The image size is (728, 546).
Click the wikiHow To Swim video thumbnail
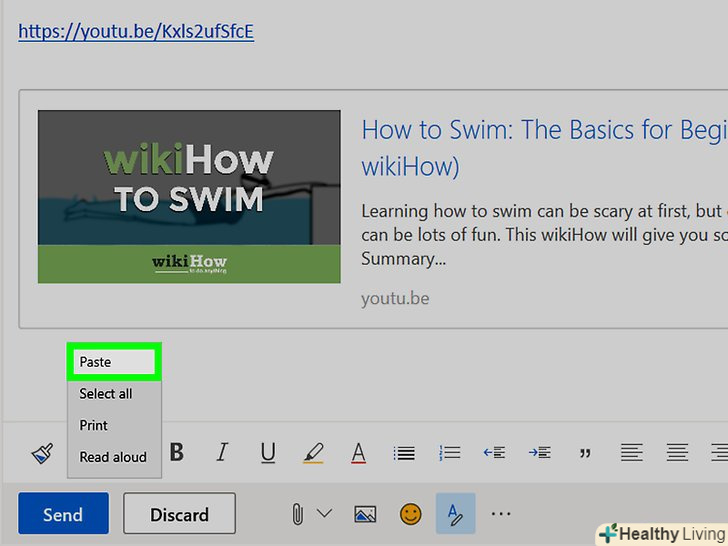click(x=189, y=196)
